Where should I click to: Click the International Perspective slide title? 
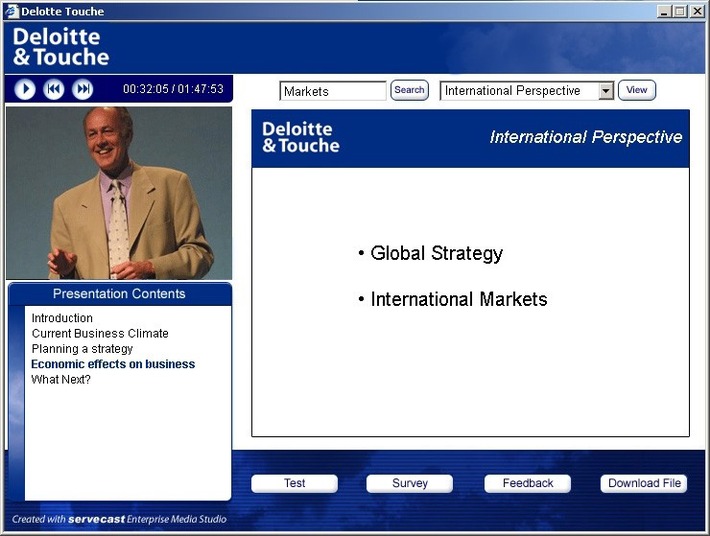coord(586,137)
